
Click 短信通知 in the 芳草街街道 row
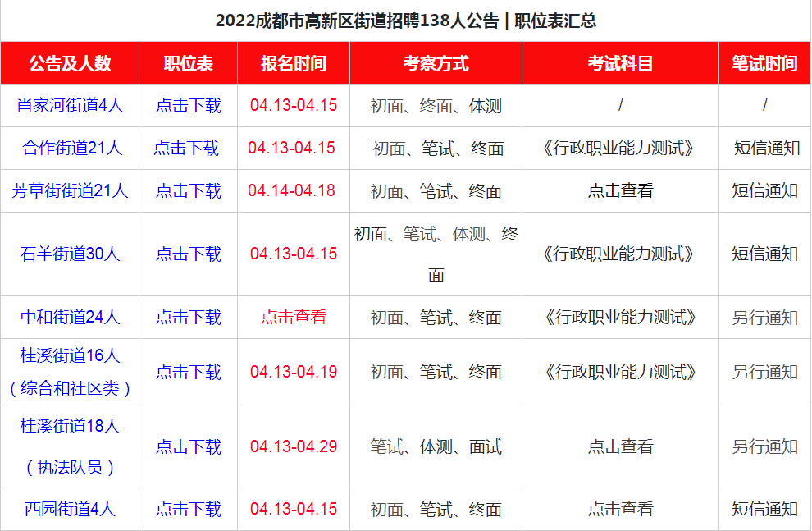click(x=765, y=190)
